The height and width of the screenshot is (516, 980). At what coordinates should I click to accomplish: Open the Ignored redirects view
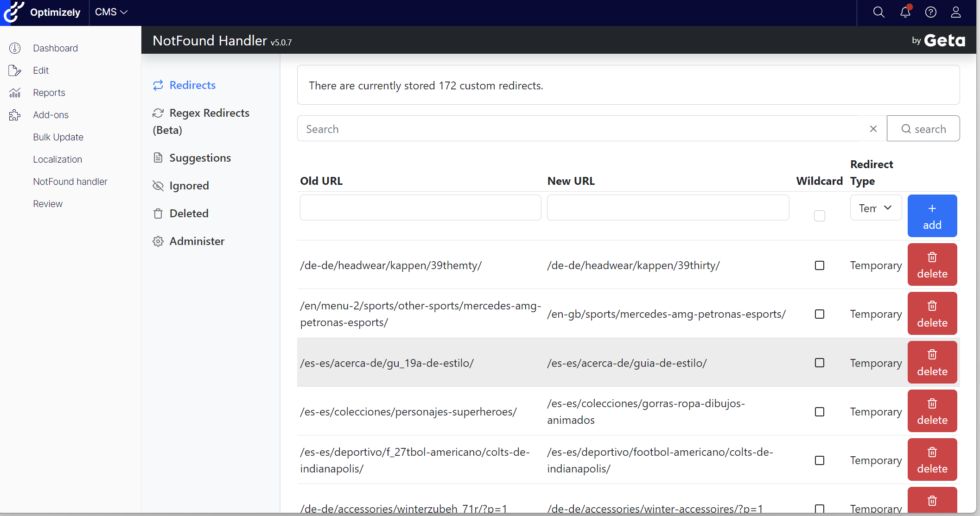pyautogui.click(x=190, y=185)
